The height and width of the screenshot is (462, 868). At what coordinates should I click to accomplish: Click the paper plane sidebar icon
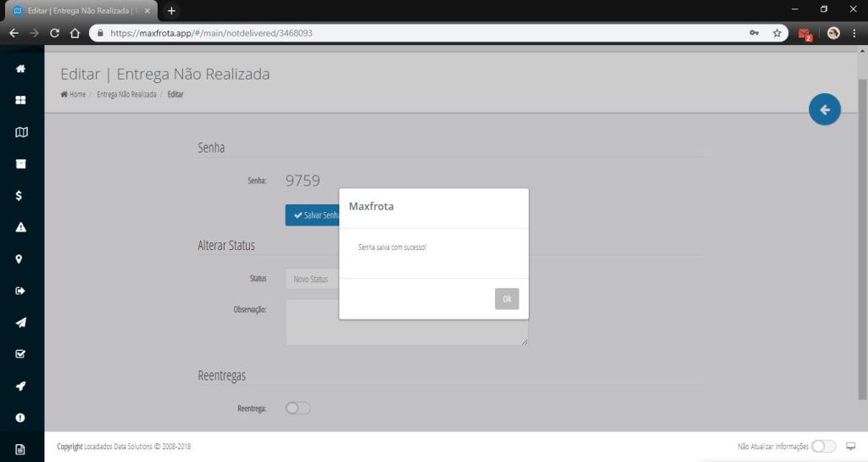click(x=21, y=322)
